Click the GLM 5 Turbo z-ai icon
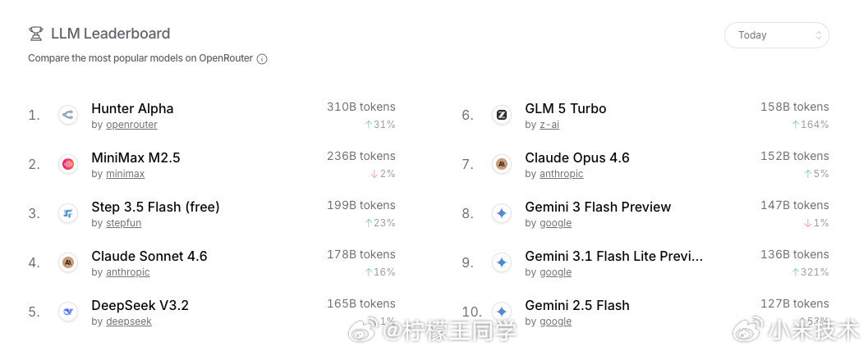The height and width of the screenshot is (351, 868). click(x=502, y=115)
